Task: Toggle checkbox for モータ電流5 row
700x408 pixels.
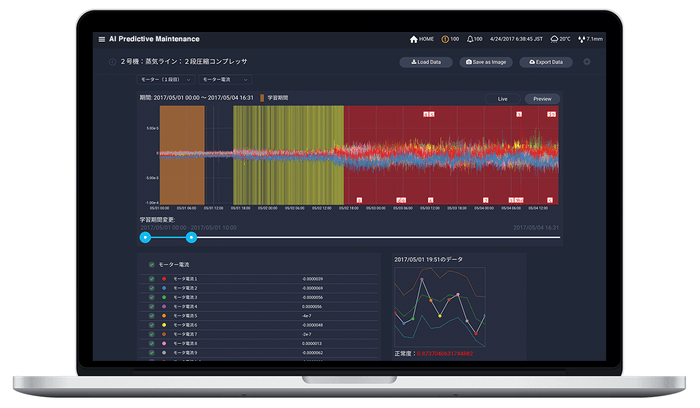Action: [x=152, y=316]
